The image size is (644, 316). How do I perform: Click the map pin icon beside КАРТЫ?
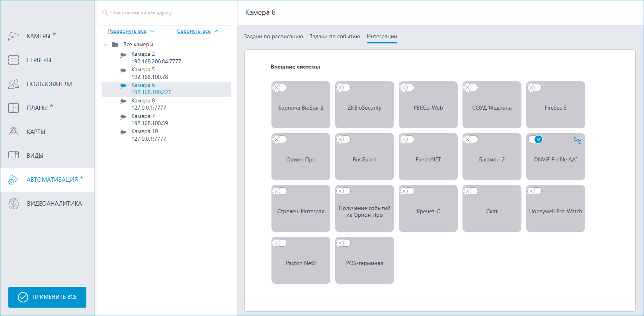14,132
